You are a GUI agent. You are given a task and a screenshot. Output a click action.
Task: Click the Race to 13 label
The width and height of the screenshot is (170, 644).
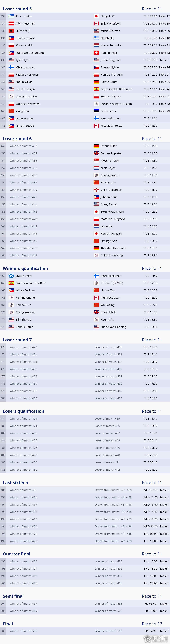click(x=152, y=624)
